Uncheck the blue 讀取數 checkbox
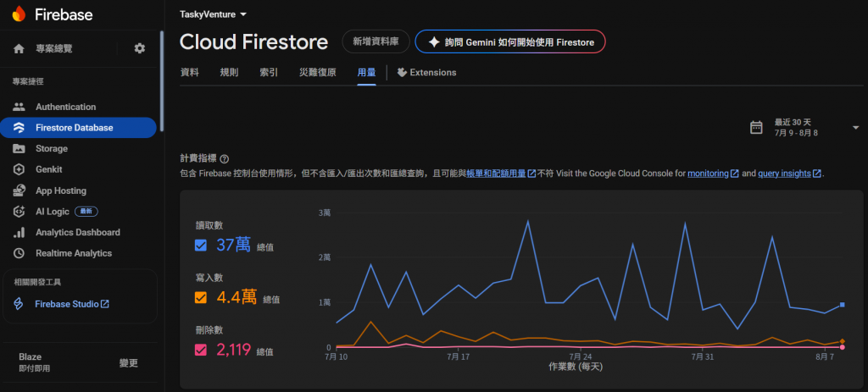The width and height of the screenshot is (868, 392). click(200, 245)
